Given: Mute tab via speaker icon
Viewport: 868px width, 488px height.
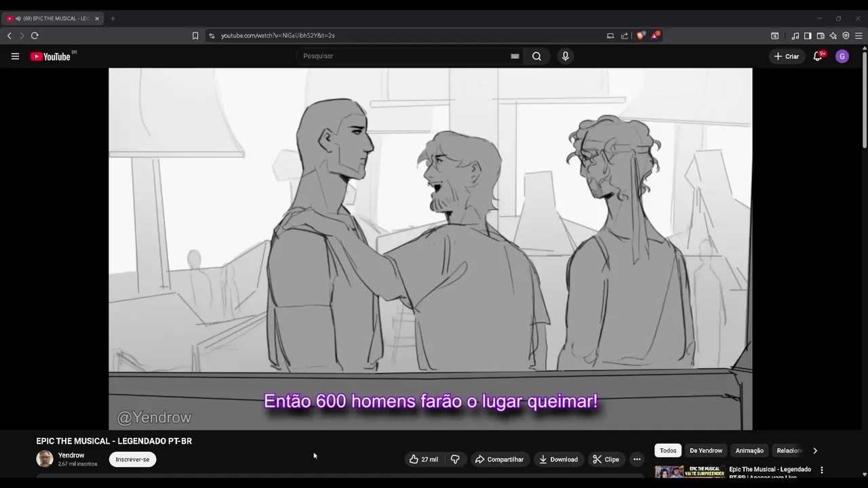Looking at the screenshot, I should [18, 18].
